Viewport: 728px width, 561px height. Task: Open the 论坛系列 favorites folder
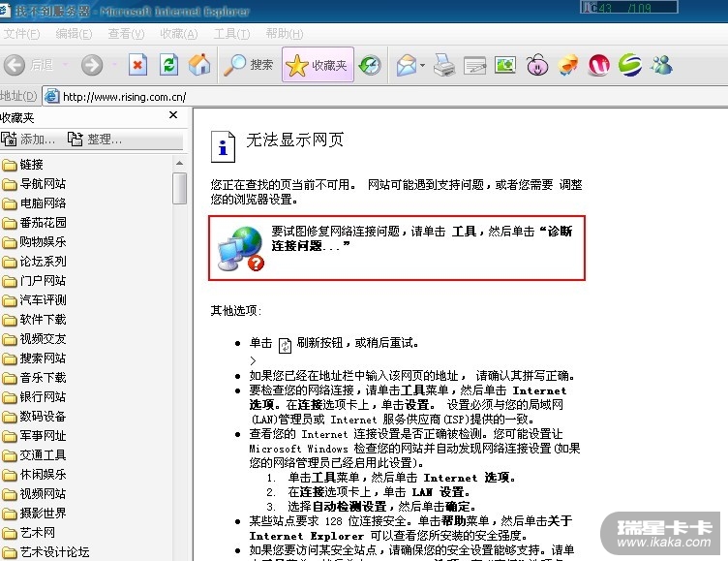(34, 262)
